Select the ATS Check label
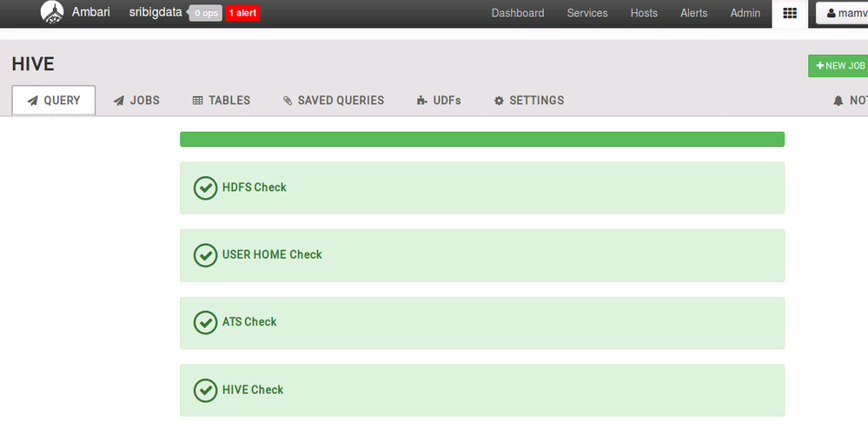 coord(249,322)
